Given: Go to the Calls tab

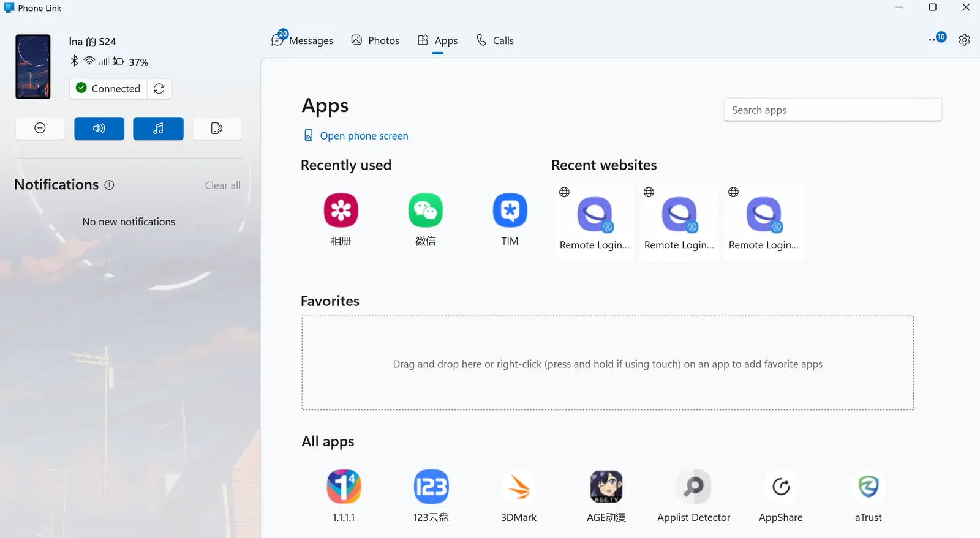Looking at the screenshot, I should tap(495, 40).
